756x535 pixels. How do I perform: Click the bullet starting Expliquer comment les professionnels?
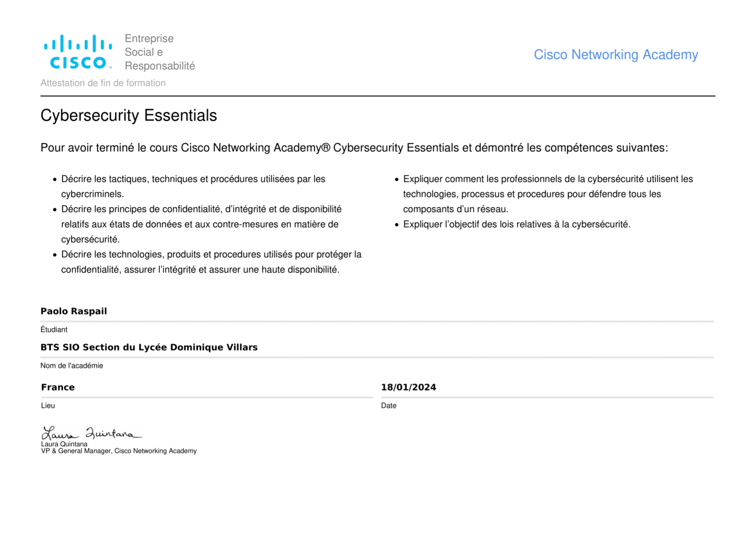point(548,194)
